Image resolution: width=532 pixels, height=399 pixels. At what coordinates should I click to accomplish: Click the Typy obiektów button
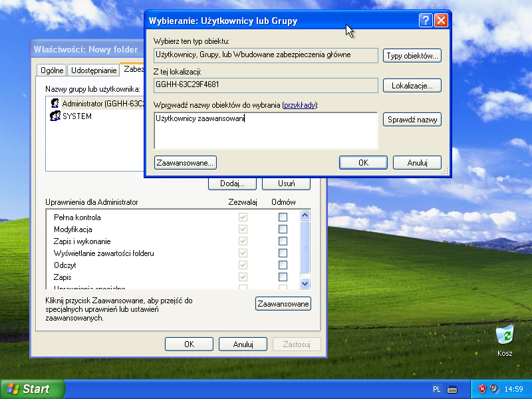point(412,56)
